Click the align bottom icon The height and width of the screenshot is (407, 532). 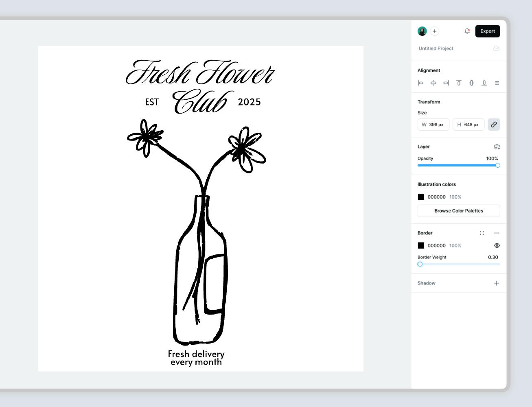[x=484, y=83]
